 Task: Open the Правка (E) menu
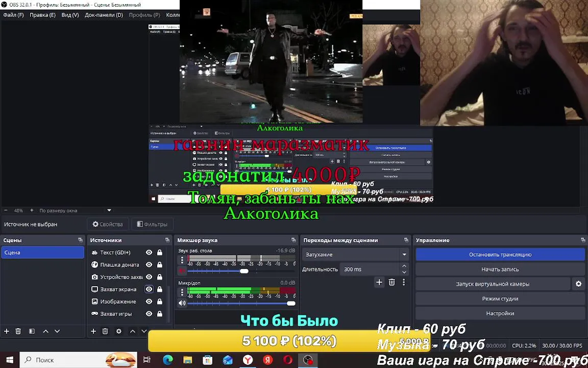(42, 15)
